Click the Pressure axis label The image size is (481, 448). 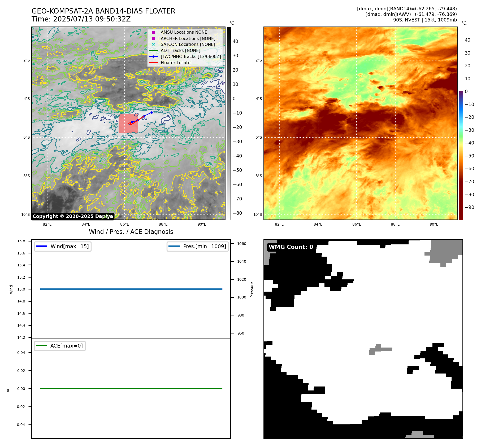click(252, 289)
